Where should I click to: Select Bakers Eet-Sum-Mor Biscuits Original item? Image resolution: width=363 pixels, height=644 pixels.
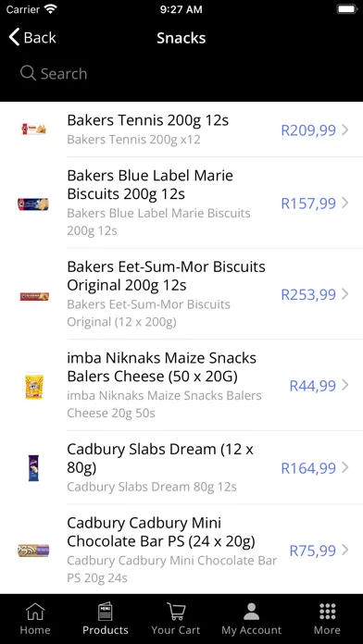(181, 294)
